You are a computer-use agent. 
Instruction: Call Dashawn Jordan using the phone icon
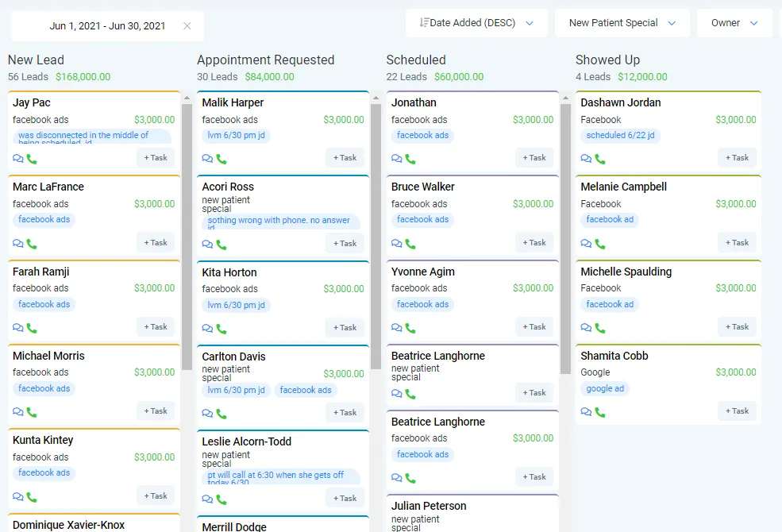[x=600, y=159]
